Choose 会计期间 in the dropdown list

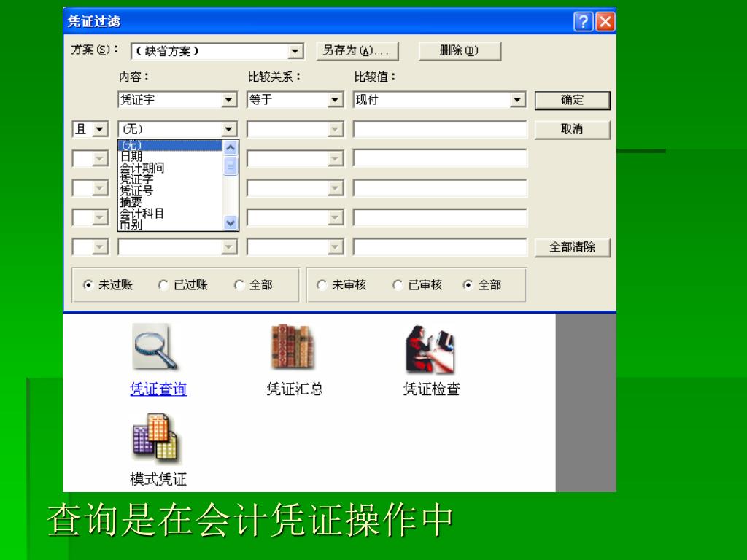[x=170, y=168]
